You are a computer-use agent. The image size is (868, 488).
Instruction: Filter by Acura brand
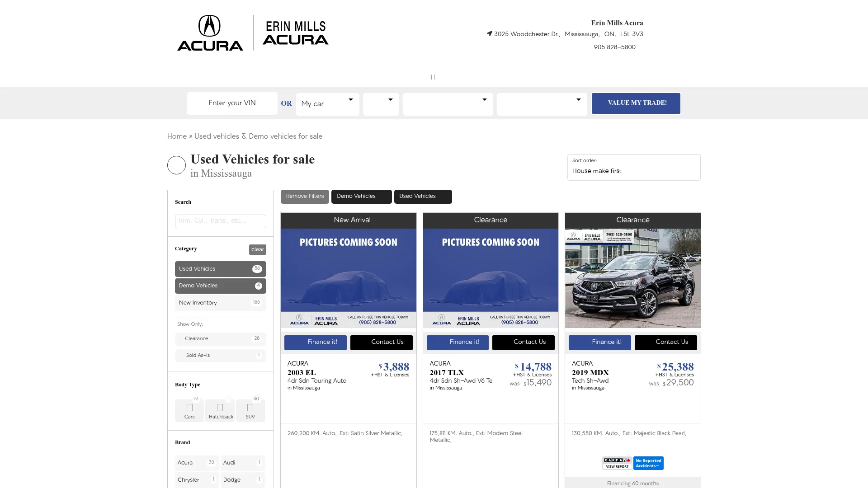pyautogui.click(x=197, y=463)
